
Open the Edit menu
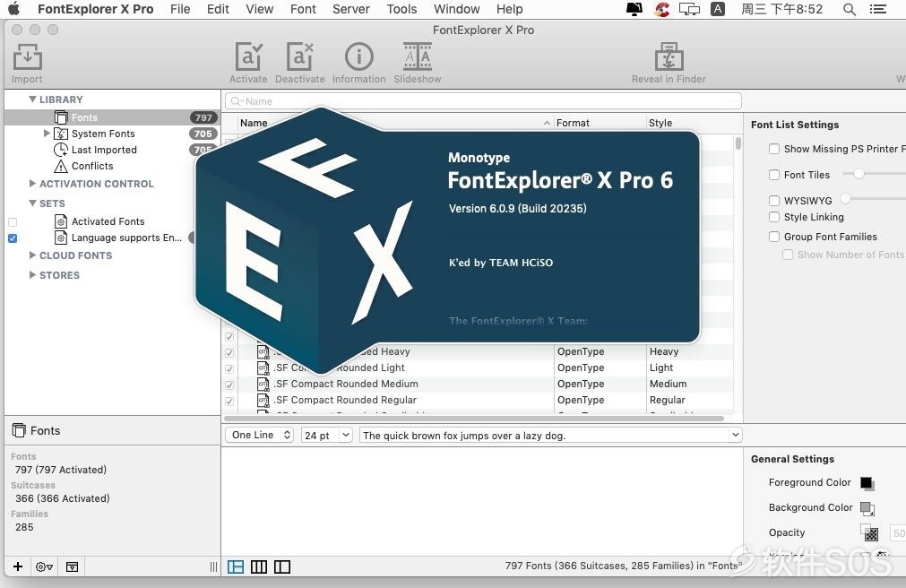click(218, 9)
